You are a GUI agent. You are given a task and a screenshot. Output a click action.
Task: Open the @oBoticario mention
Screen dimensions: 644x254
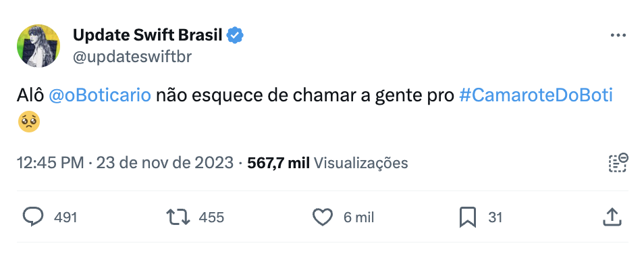pos(100,95)
